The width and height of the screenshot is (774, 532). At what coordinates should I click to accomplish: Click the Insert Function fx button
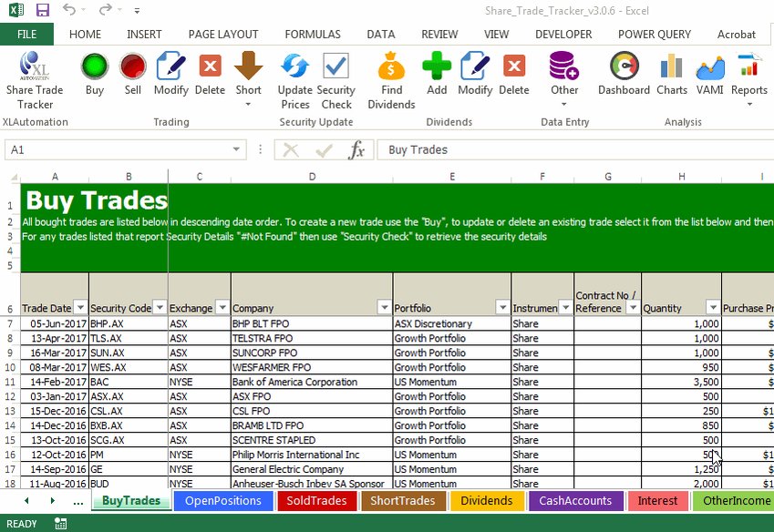pos(356,149)
